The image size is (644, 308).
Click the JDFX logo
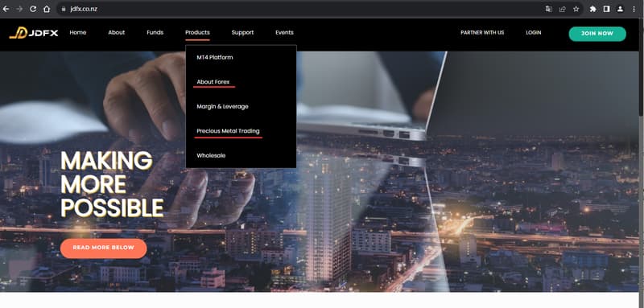[x=34, y=33]
